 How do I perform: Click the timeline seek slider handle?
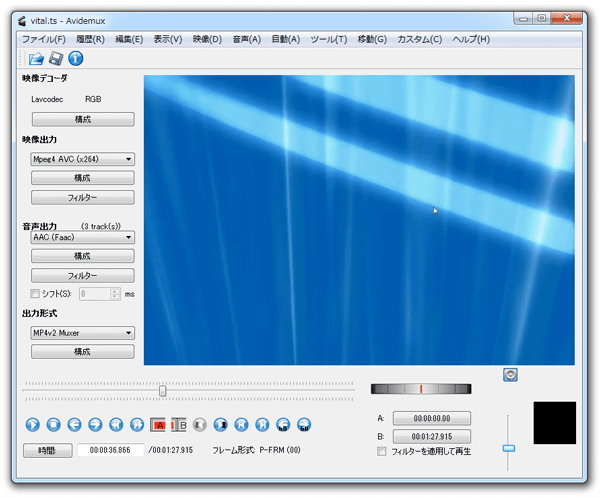click(x=163, y=391)
